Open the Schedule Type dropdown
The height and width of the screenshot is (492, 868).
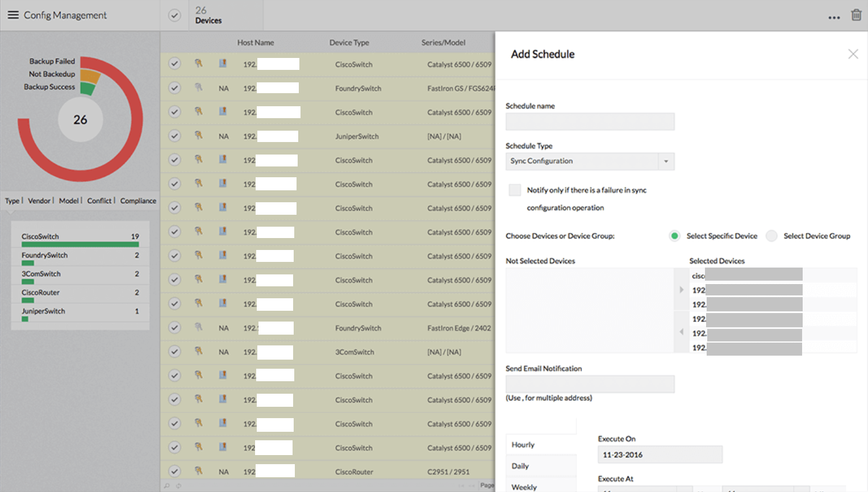665,161
